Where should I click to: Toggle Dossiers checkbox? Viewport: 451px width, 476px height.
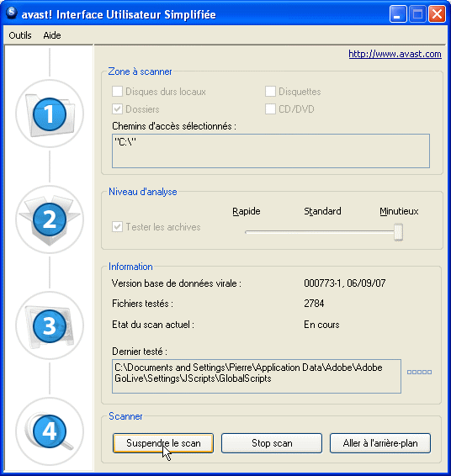pyautogui.click(x=117, y=109)
